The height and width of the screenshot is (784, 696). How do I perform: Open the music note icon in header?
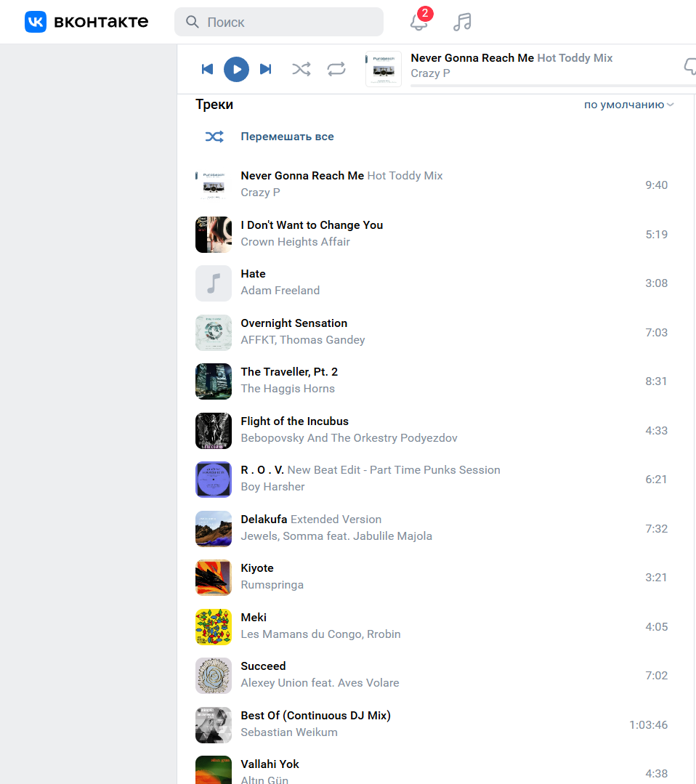pyautogui.click(x=463, y=22)
